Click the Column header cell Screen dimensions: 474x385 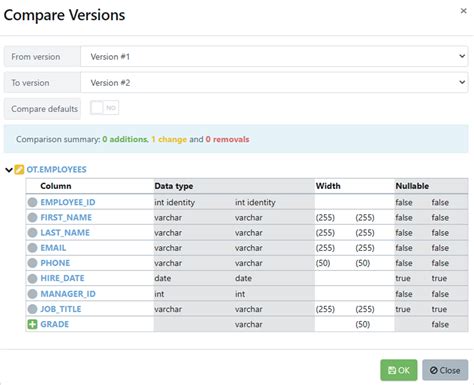click(90, 186)
